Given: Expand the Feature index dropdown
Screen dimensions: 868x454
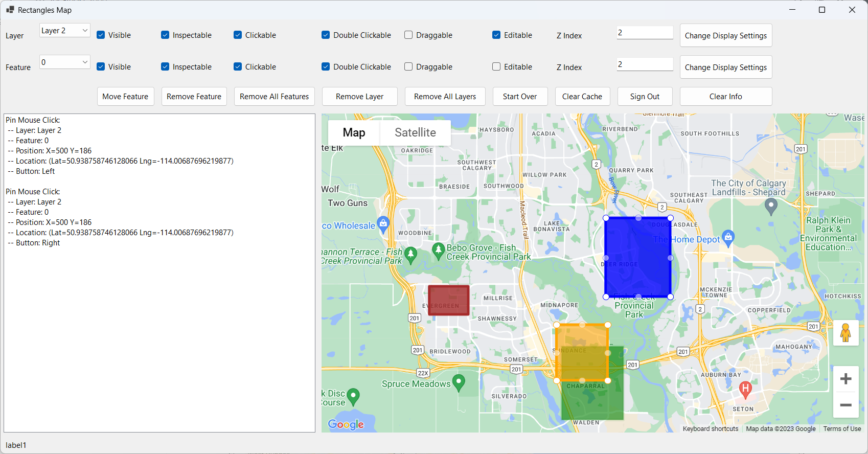Looking at the screenshot, I should [x=65, y=62].
